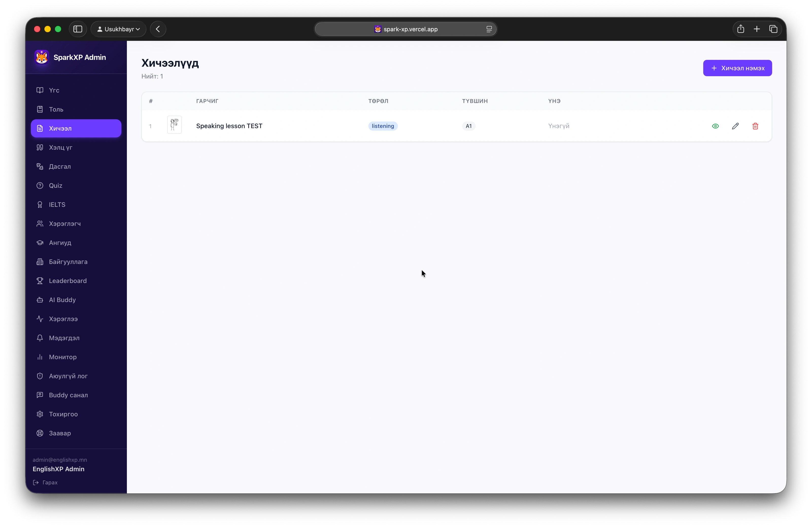This screenshot has width=812, height=527.
Task: Click the Хичээл нэмэх button
Action: 737,68
